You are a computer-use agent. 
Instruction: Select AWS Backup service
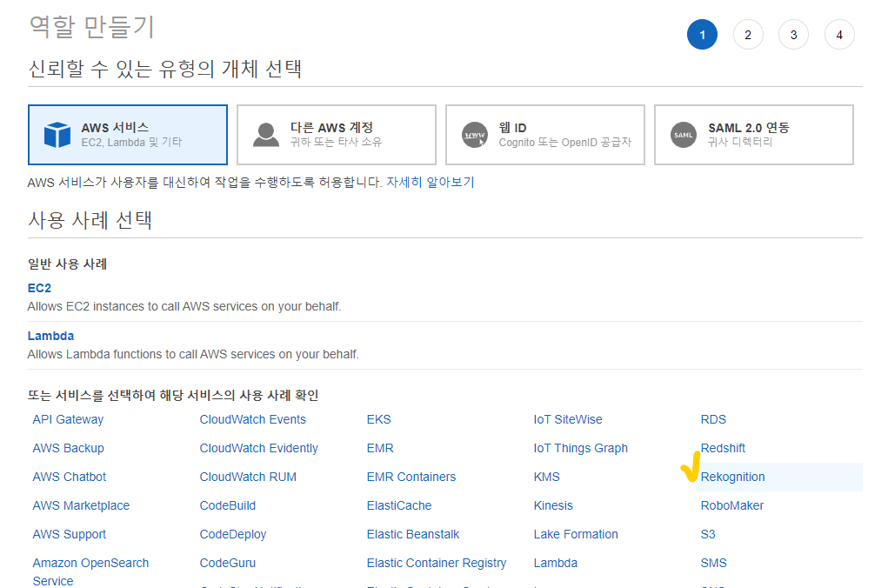click(x=69, y=448)
